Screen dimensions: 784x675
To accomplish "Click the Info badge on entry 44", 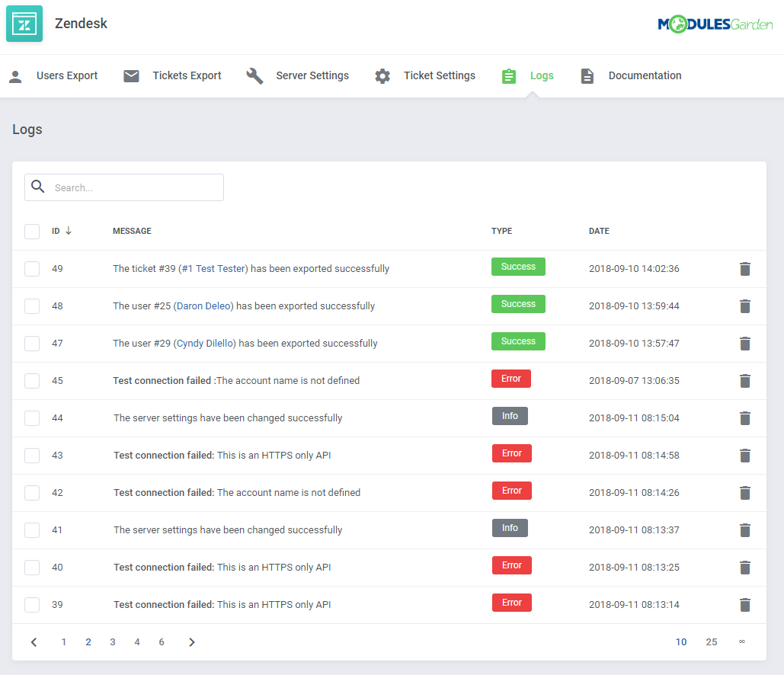I will (510, 416).
